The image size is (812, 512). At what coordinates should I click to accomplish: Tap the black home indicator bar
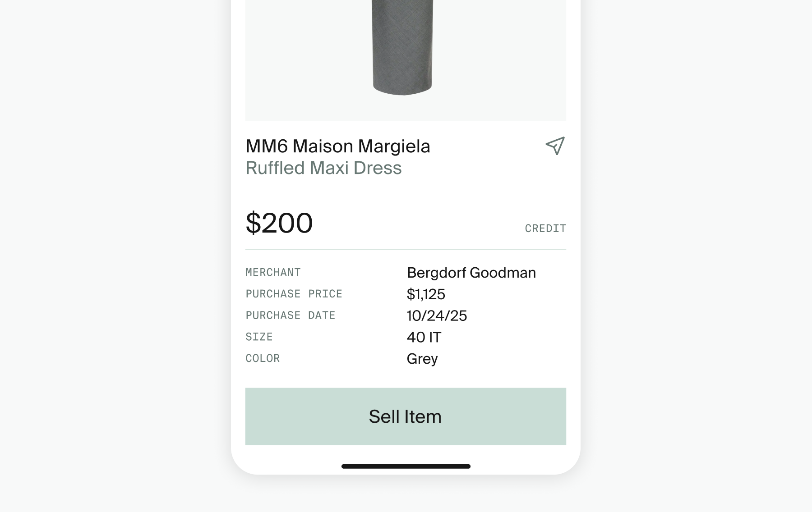point(406,466)
